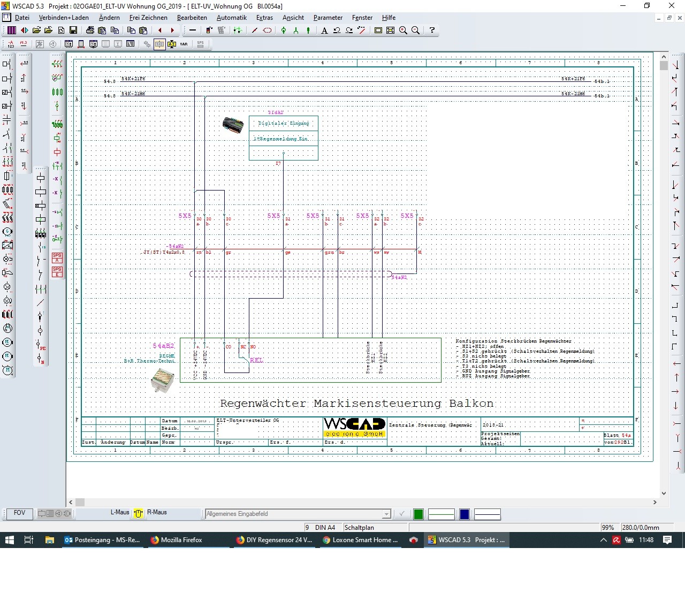This screenshot has width=685, height=616.
Task: Click the zoom out magnifier icon
Action: pyautogui.click(x=415, y=31)
